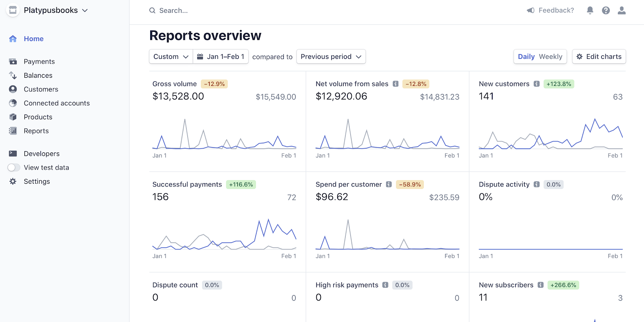The height and width of the screenshot is (322, 644).
Task: Click the Home house icon
Action: click(13, 39)
